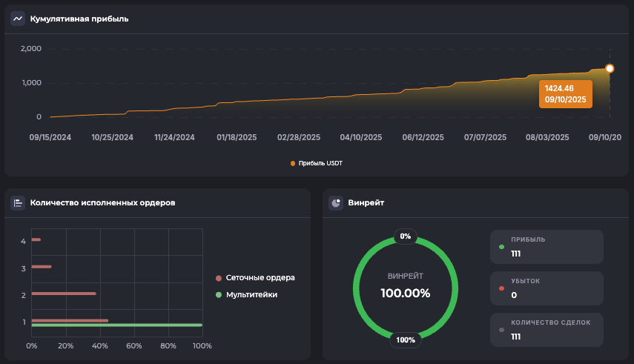Toggle the Прибыль USDT legend series
This screenshot has height=364, width=634.
[317, 163]
